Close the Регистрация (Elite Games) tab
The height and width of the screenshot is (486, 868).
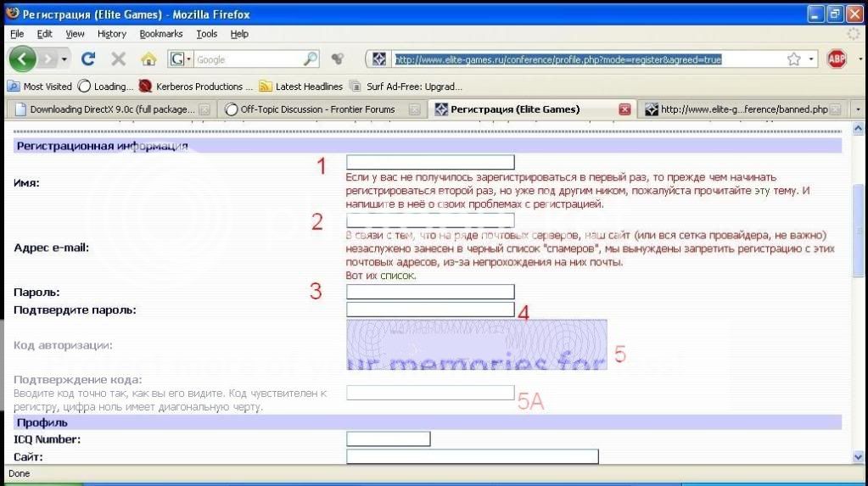point(624,109)
